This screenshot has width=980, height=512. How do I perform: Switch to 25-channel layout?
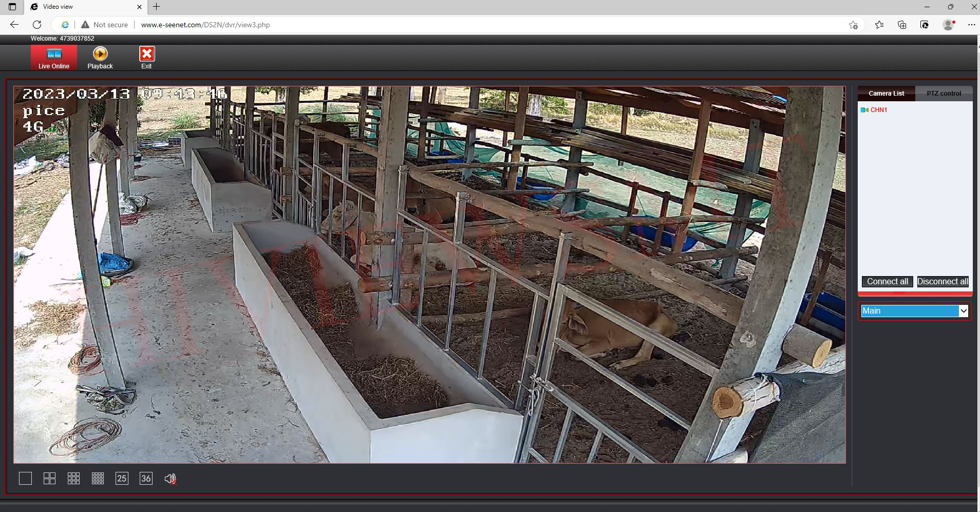[122, 479]
